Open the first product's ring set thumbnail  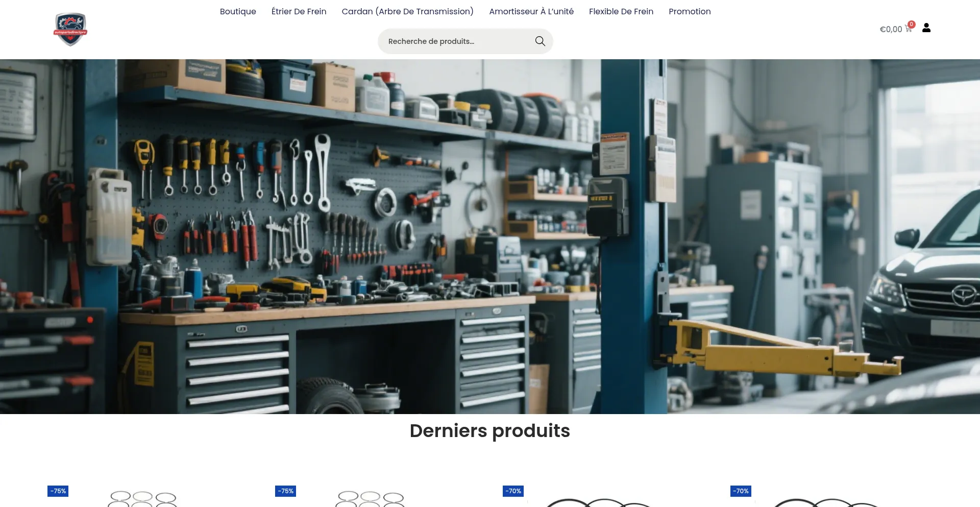[x=142, y=499]
